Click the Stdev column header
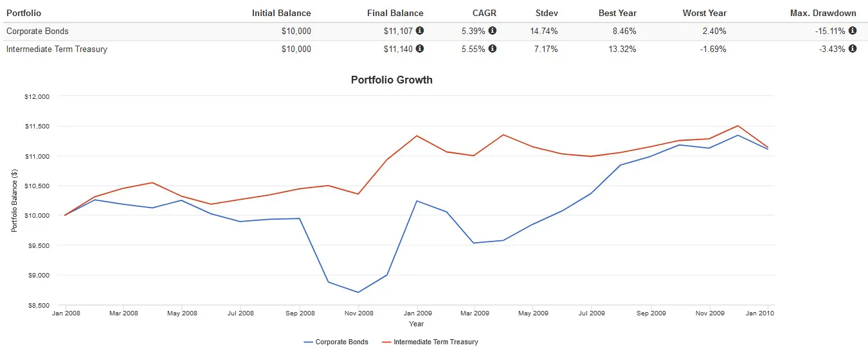 click(x=547, y=13)
